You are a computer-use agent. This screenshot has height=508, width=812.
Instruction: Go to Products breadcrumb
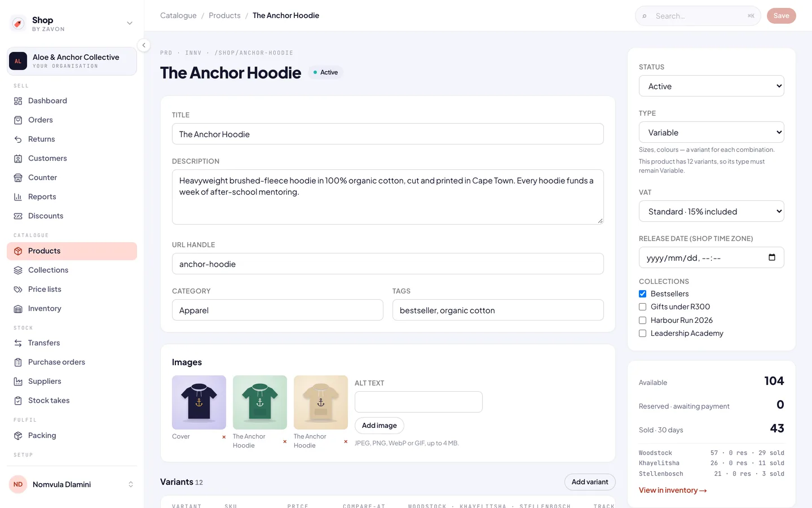[224, 16]
